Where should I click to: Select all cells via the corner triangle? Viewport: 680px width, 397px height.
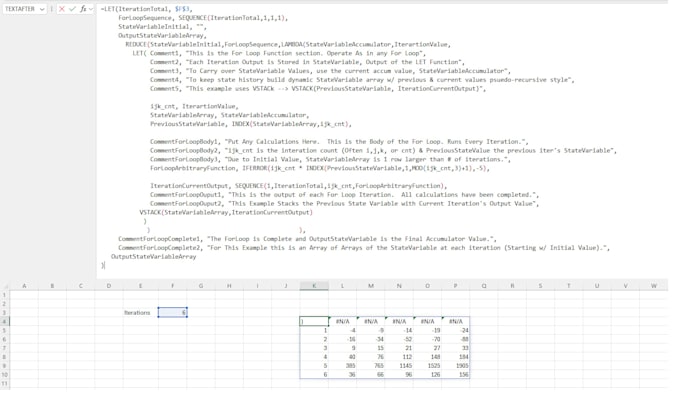coord(5,286)
